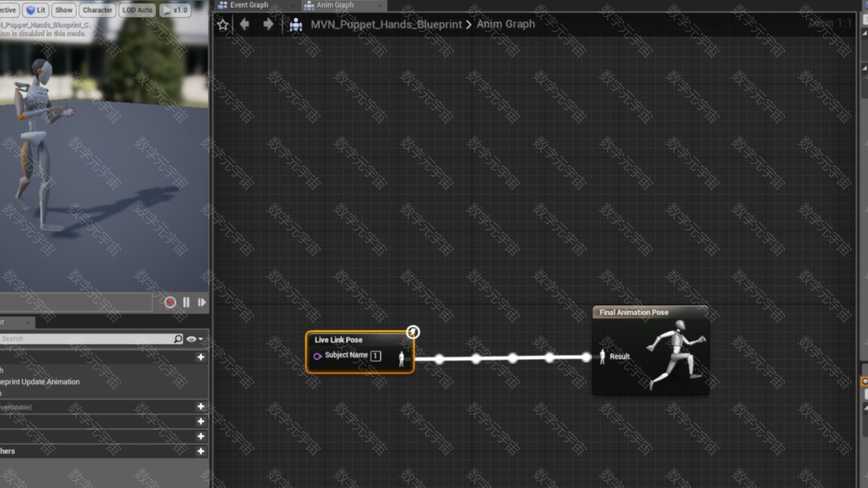Click the running figure thumbnail in Final Animation Pose

tap(675, 355)
